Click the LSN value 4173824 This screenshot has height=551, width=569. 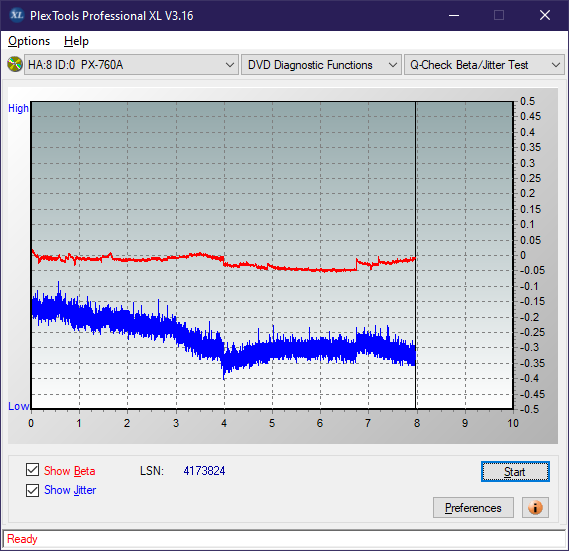point(204,471)
